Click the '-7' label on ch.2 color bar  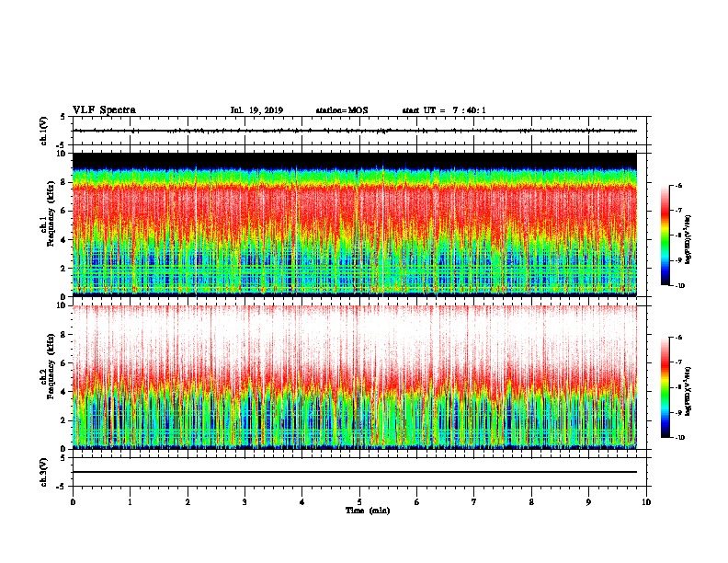678,362
